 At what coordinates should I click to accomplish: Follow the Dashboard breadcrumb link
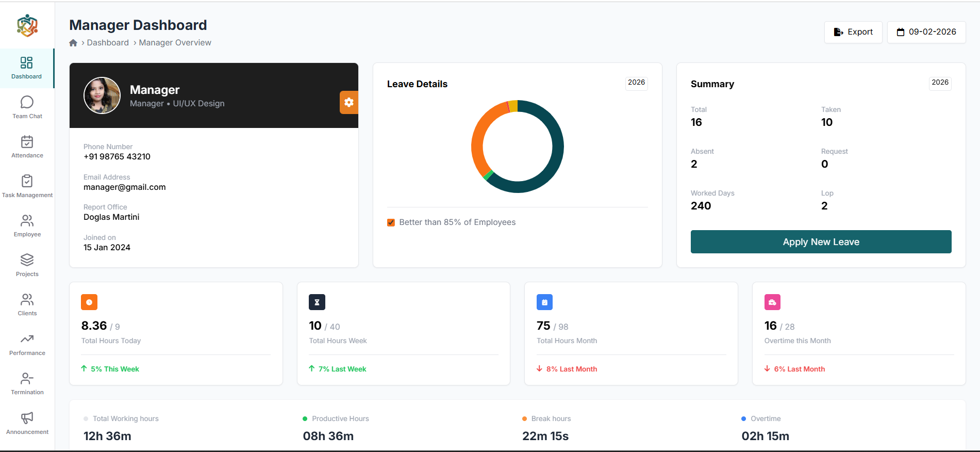click(x=108, y=43)
